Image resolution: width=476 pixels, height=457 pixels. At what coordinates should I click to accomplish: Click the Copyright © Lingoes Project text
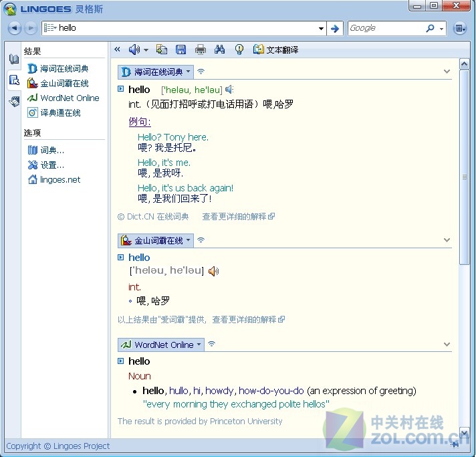(58, 446)
